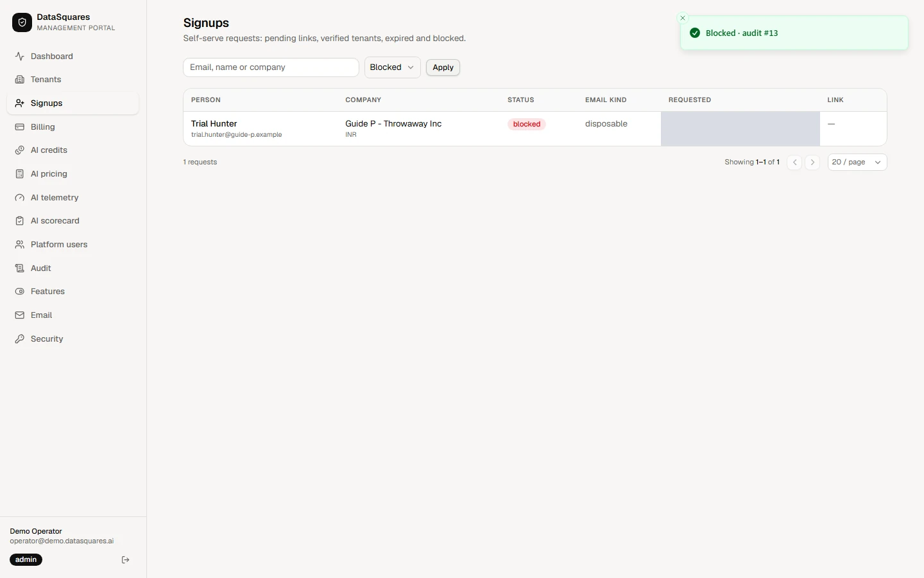Open Dashboard in the sidebar
This screenshot has height=578, width=924.
point(73,57)
